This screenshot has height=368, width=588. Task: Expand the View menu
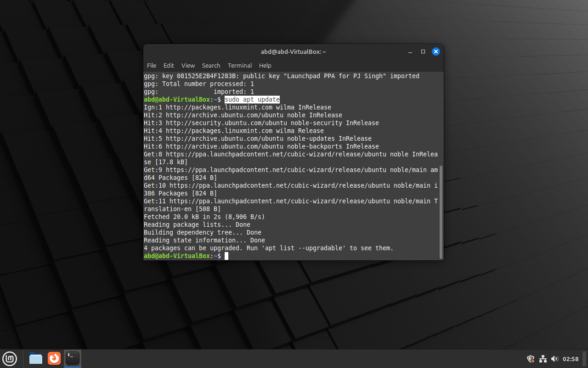click(188, 65)
